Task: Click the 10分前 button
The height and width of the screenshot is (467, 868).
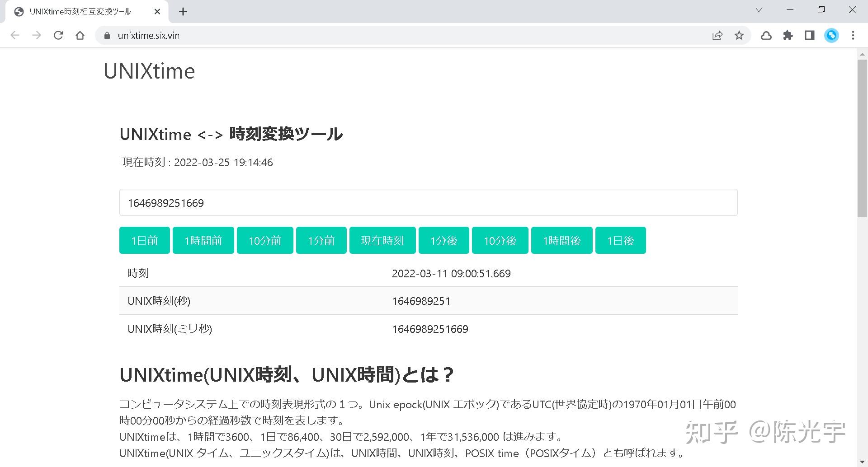Action: point(264,240)
